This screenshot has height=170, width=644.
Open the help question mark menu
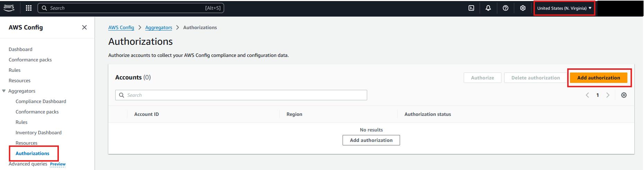(506, 8)
